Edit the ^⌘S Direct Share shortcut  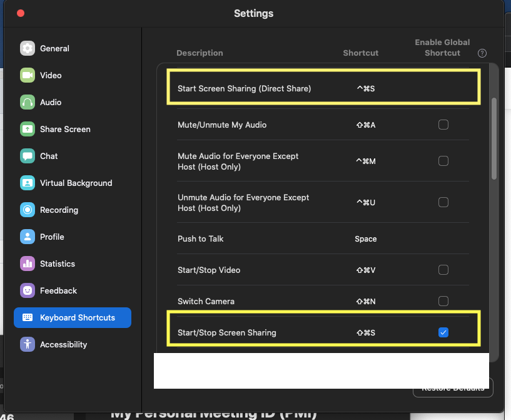point(366,89)
